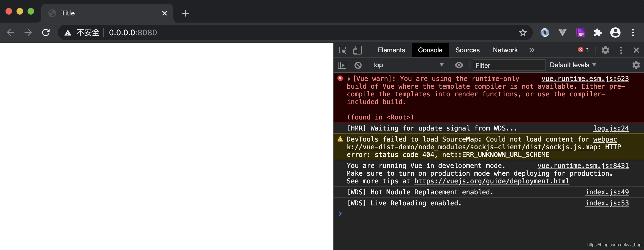Select the Title browser tab

pos(107,13)
